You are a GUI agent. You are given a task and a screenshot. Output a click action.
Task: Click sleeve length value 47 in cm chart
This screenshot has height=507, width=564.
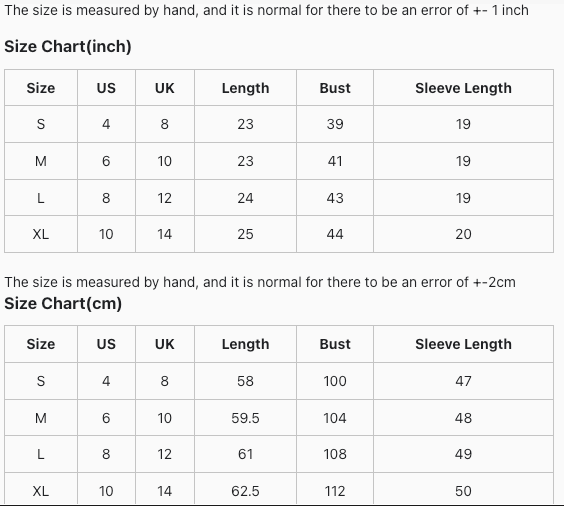point(463,381)
